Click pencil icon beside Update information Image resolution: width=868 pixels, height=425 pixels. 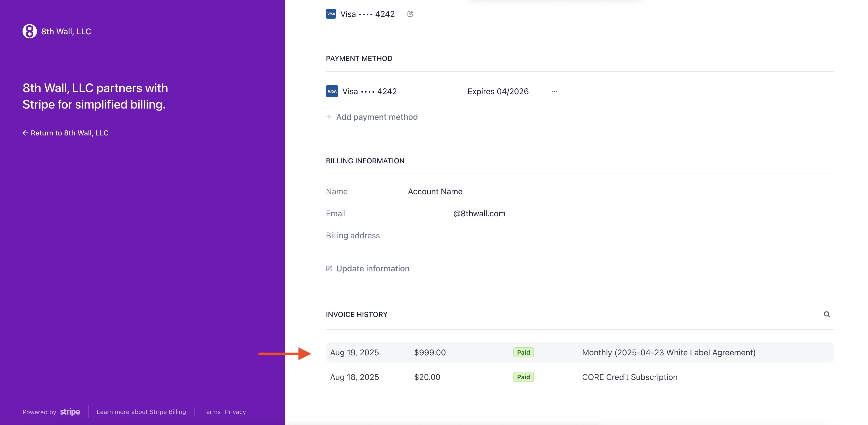pos(329,268)
